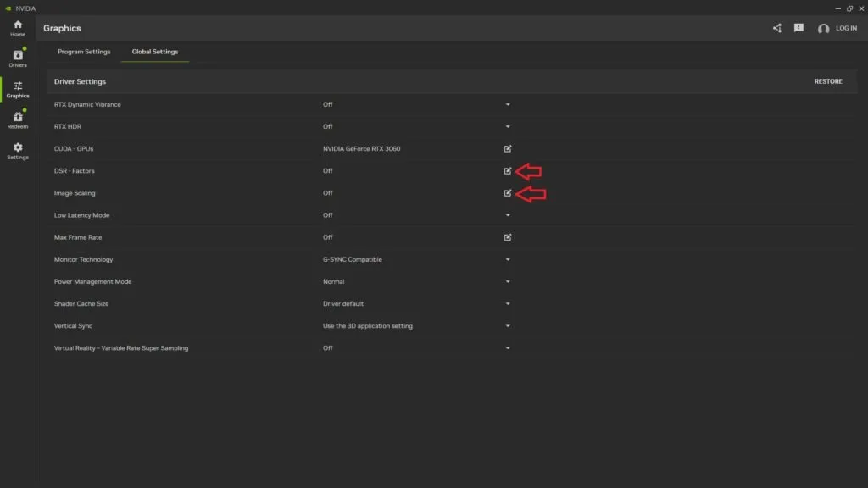Select the Global Settings tab
The height and width of the screenshot is (488, 868).
(156, 51)
